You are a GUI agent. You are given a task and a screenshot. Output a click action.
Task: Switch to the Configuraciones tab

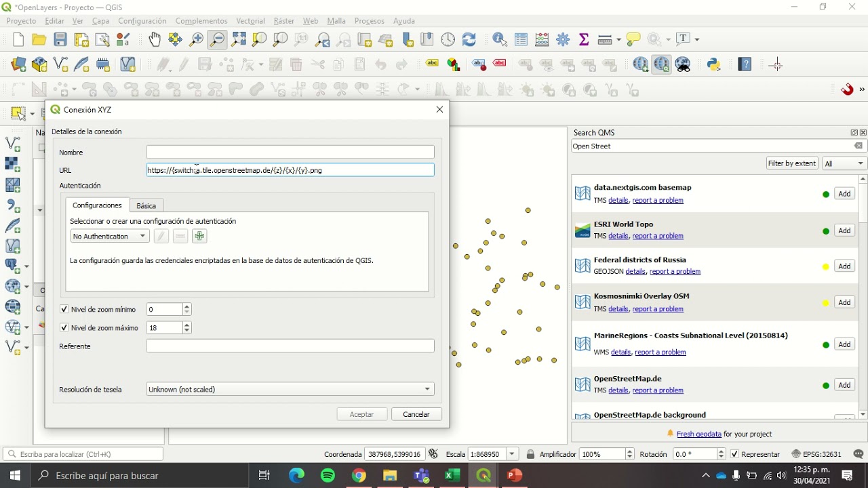tap(97, 205)
